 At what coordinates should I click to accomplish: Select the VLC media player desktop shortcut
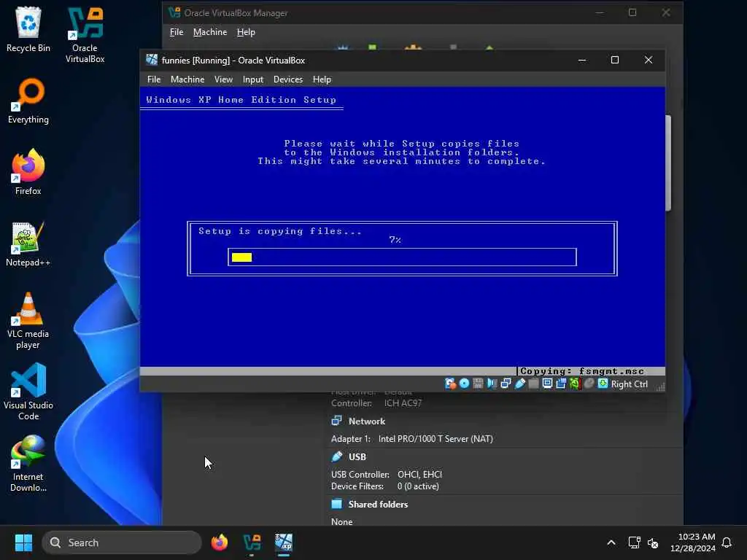(28, 321)
